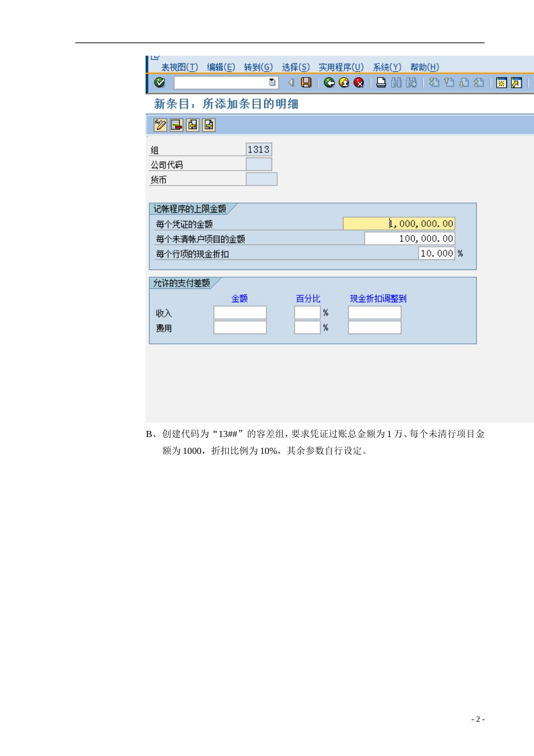Click the 记帐程序的上限金额 group header
This screenshot has height=756, width=534.
pos(190,209)
